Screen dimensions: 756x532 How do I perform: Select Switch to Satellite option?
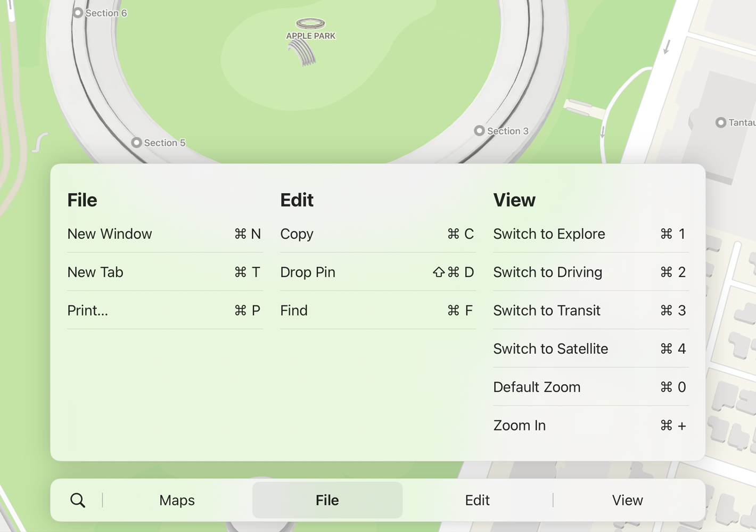pos(590,348)
